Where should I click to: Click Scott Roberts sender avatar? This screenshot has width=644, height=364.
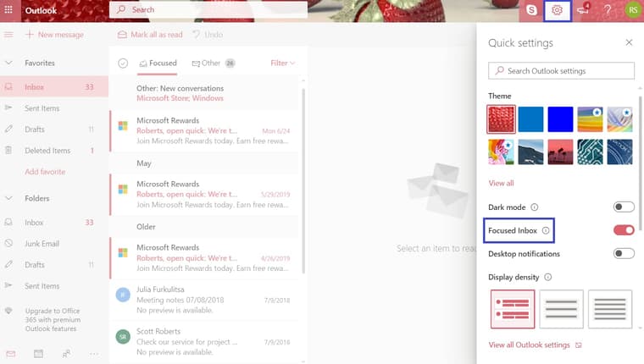[123, 337]
